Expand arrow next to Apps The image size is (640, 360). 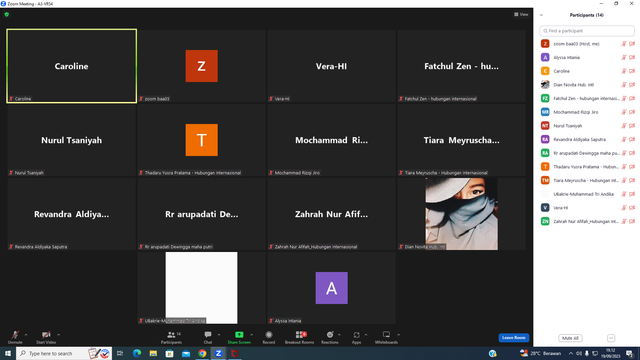pos(366,335)
